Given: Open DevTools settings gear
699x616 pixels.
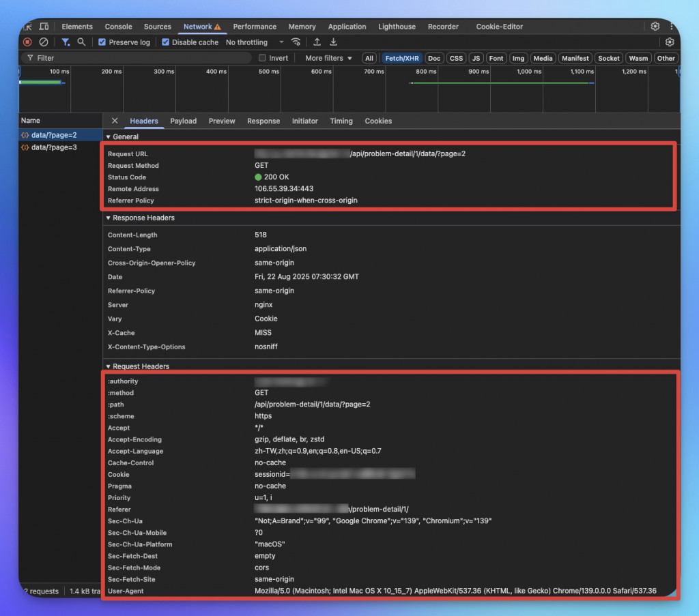Looking at the screenshot, I should point(655,27).
